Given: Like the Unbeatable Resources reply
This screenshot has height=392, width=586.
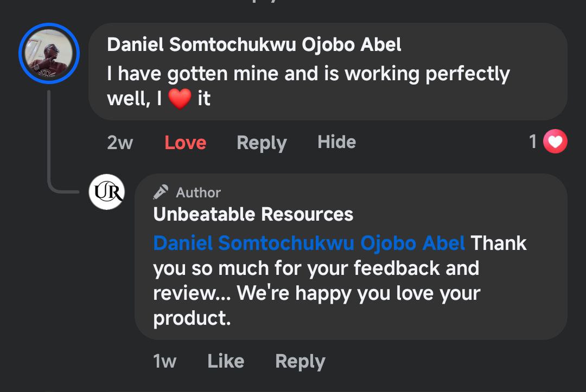Looking at the screenshot, I should [226, 361].
